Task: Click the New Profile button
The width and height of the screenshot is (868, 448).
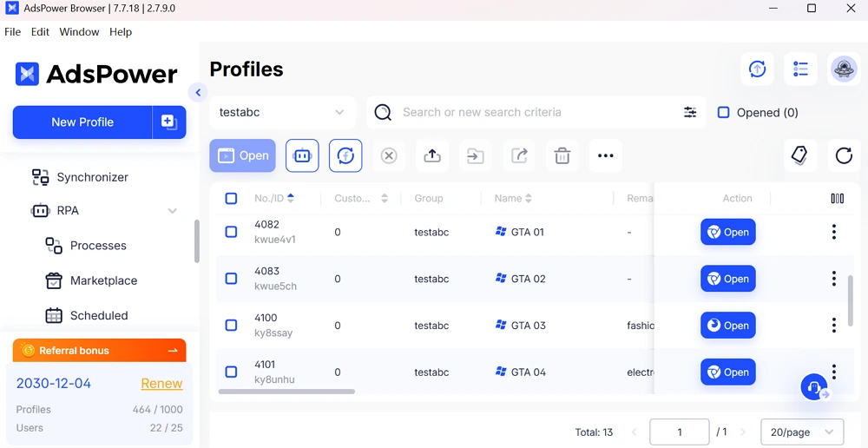Action: 82,122
